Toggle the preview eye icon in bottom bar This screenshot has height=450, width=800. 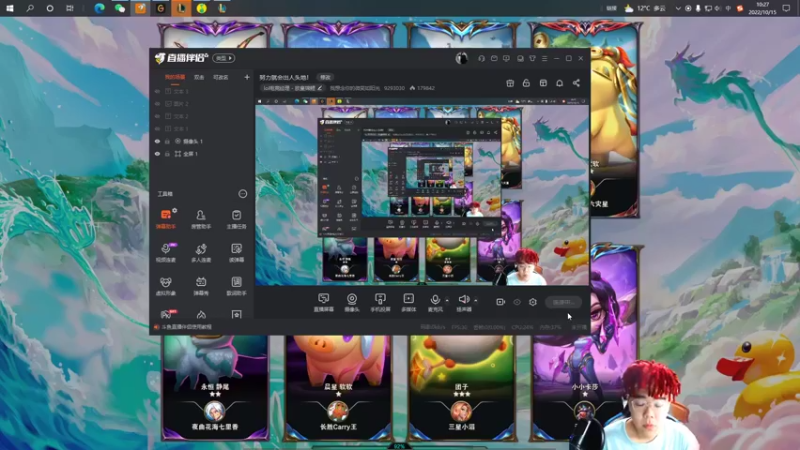tap(517, 302)
